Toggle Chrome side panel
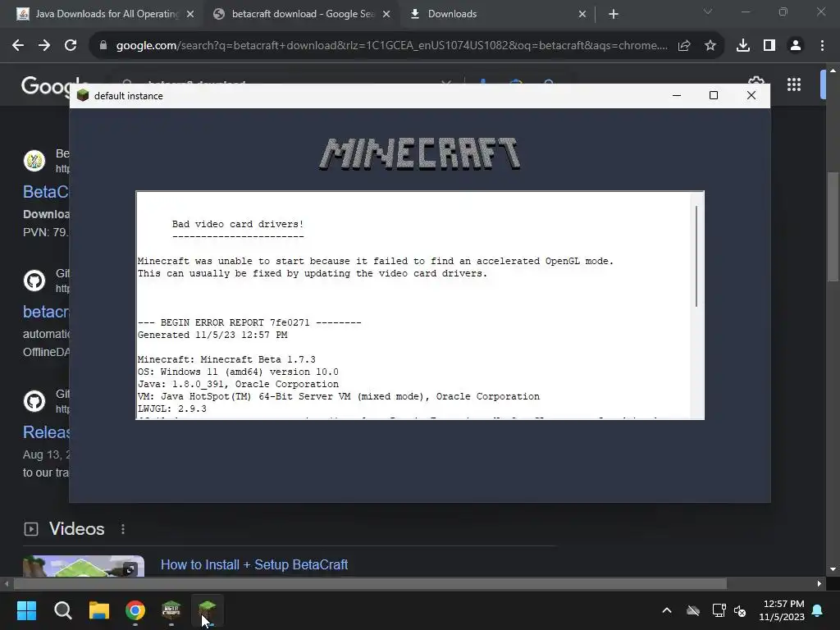840x630 pixels. pos(769,46)
